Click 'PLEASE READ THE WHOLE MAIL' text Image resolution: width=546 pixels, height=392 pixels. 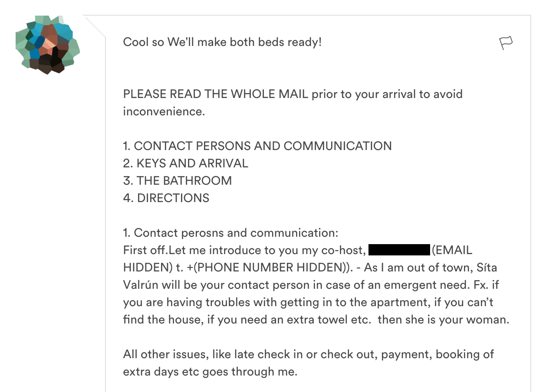click(x=216, y=94)
